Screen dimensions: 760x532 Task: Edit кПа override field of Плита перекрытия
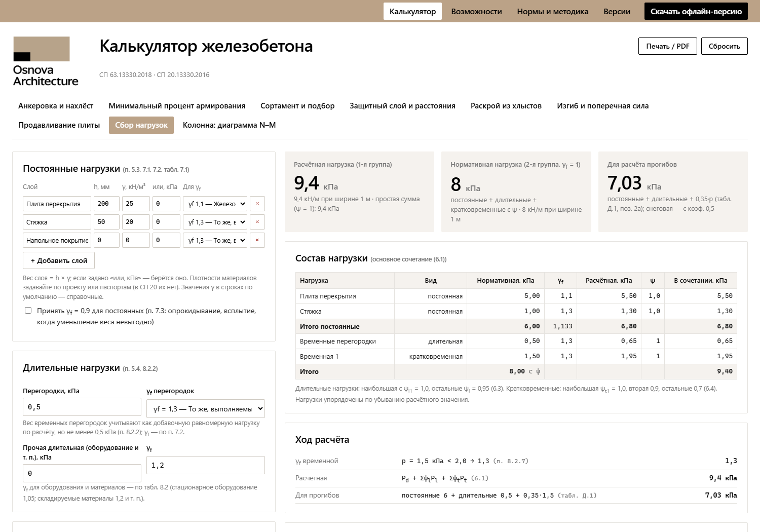pyautogui.click(x=166, y=204)
